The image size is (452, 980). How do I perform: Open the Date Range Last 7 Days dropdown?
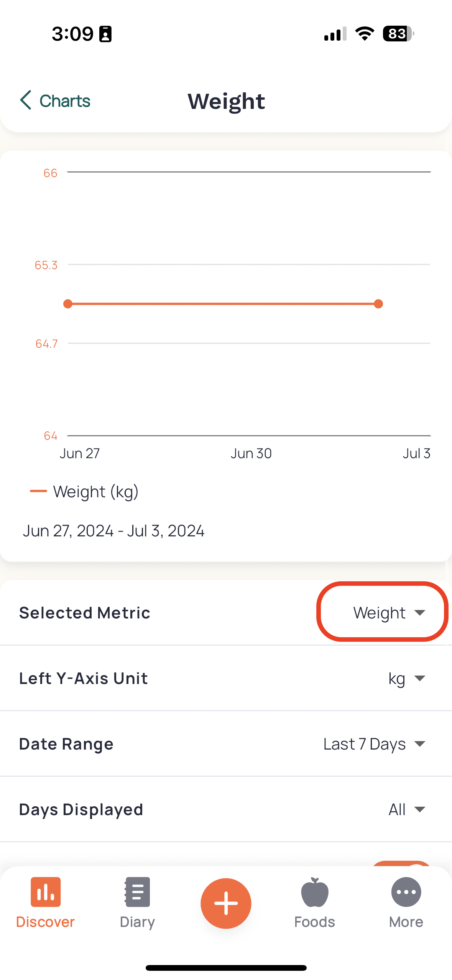pyautogui.click(x=375, y=744)
